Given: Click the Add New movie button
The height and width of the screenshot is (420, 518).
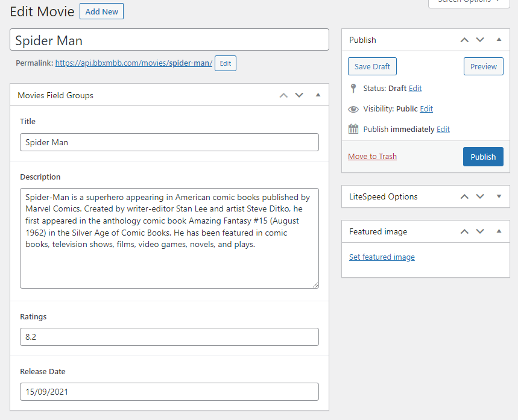Looking at the screenshot, I should point(101,11).
